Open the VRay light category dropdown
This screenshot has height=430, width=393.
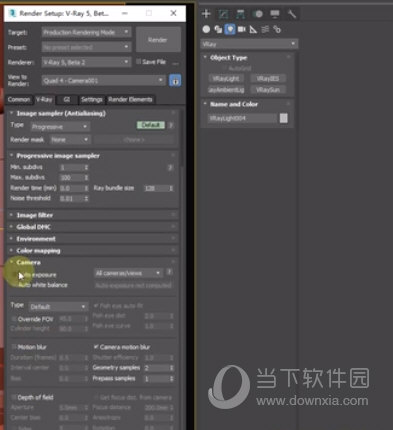(x=249, y=44)
